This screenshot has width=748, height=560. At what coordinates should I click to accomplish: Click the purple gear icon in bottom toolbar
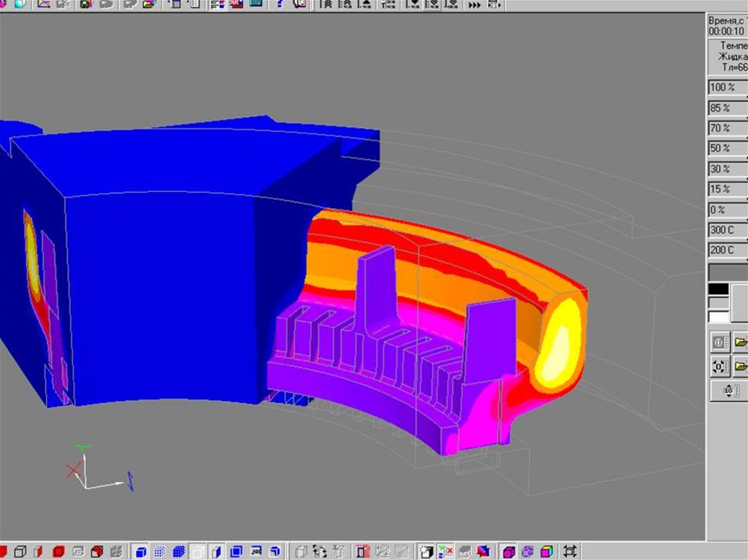click(x=527, y=551)
